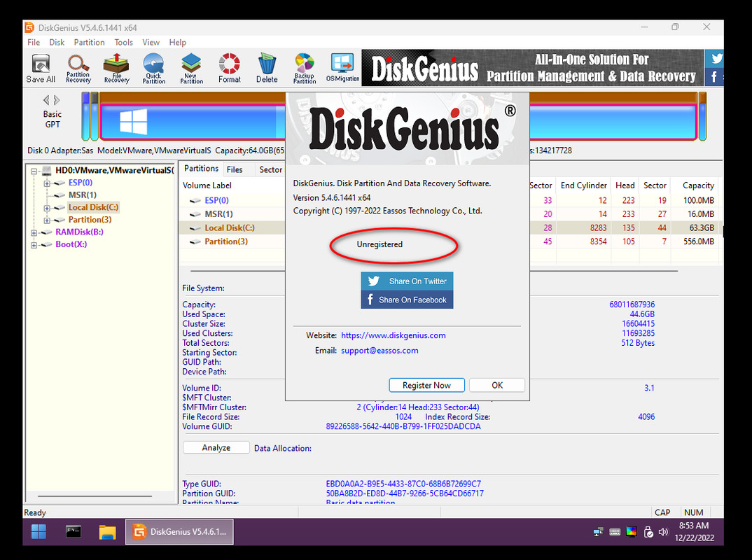Click the volume speaker tray icon

click(x=664, y=532)
